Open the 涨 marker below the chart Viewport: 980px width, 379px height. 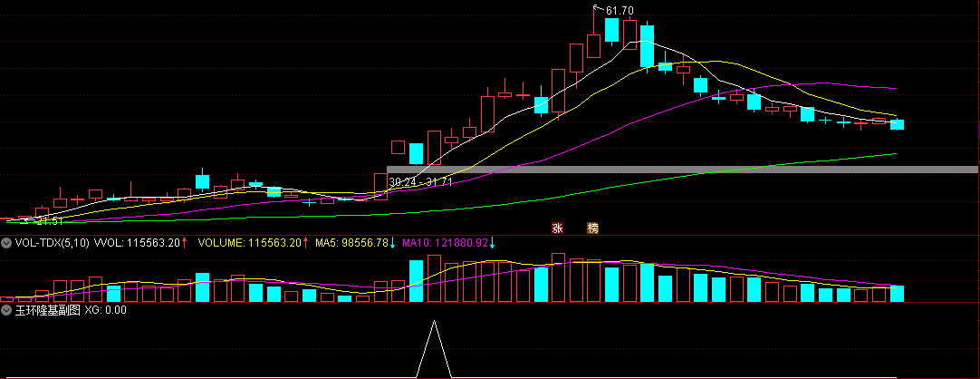point(556,228)
